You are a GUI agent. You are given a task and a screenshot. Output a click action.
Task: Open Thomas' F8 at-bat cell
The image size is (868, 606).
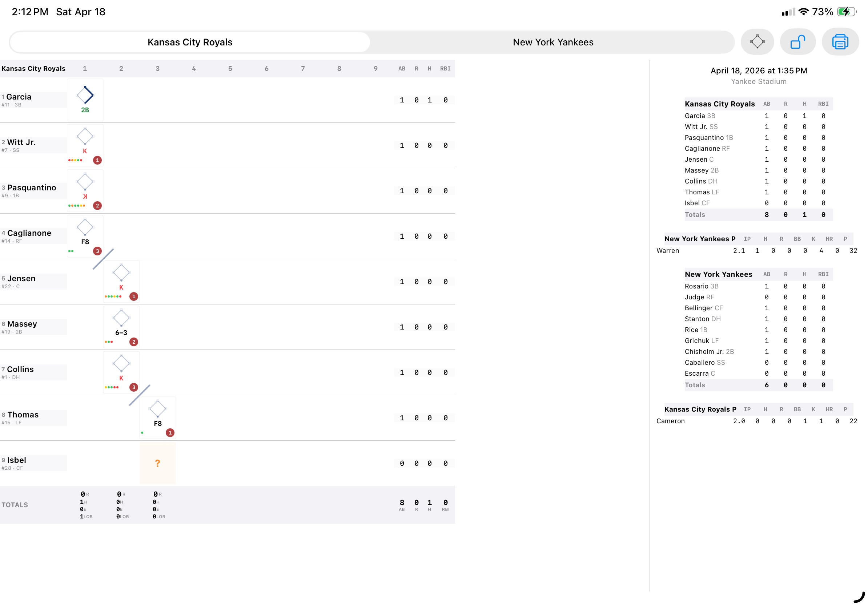(x=158, y=417)
